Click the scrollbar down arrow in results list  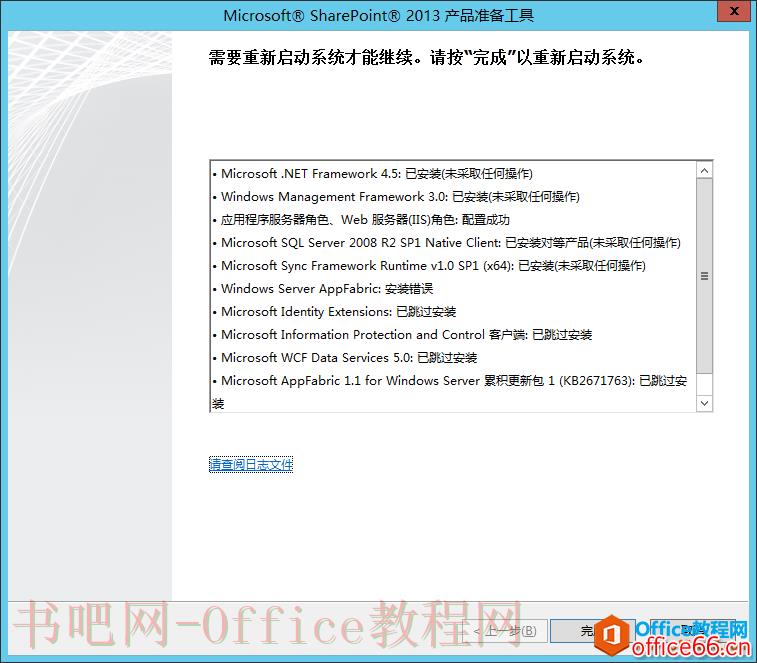coord(704,403)
